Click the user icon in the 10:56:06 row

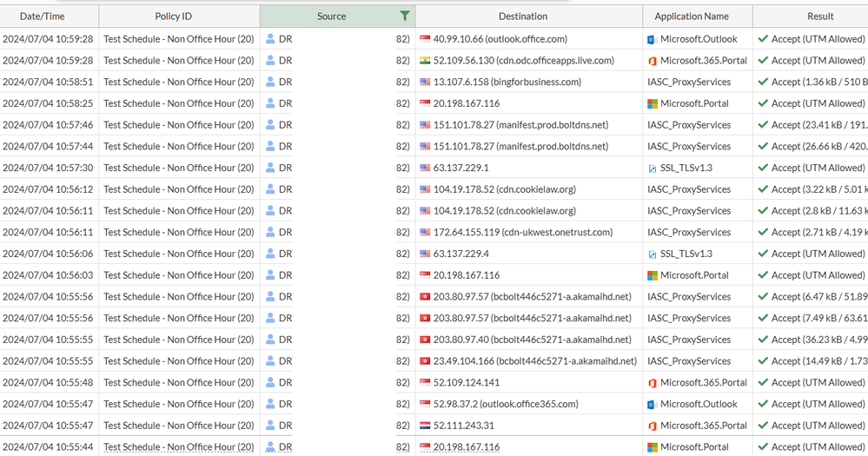coord(270,254)
